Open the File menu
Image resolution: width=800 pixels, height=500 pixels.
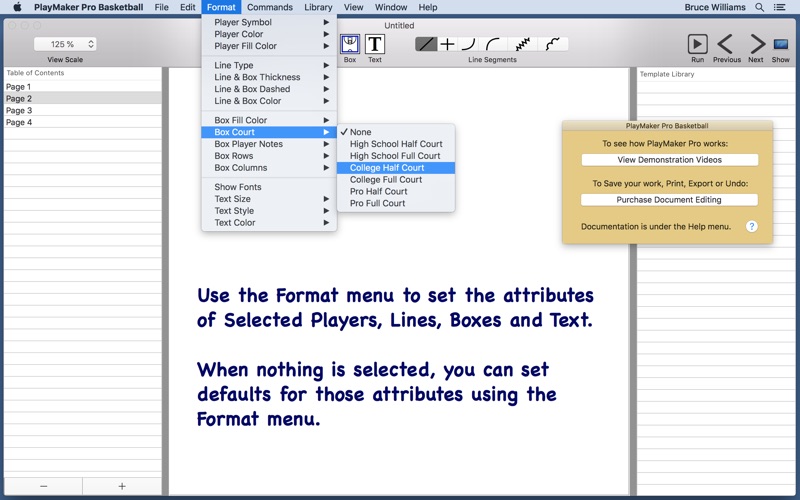tap(161, 7)
